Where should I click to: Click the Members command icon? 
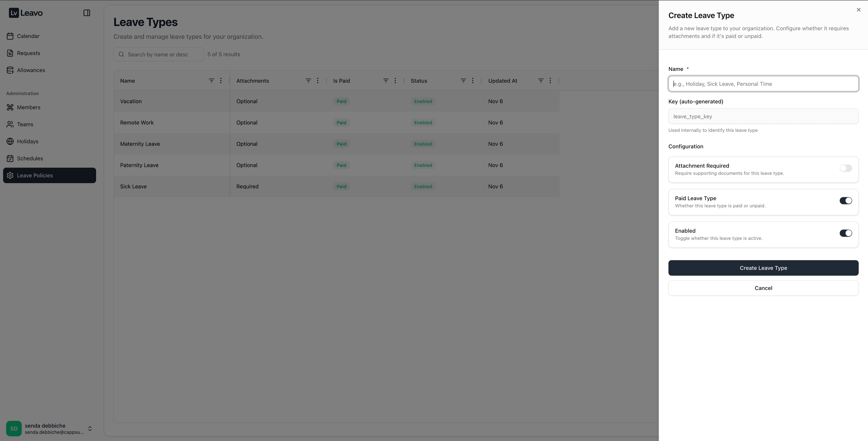point(10,107)
